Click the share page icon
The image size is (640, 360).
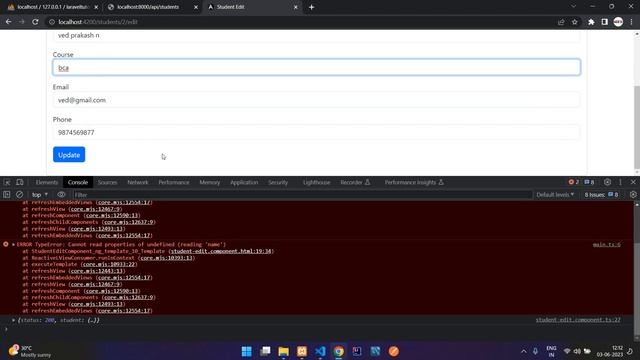(x=561, y=22)
